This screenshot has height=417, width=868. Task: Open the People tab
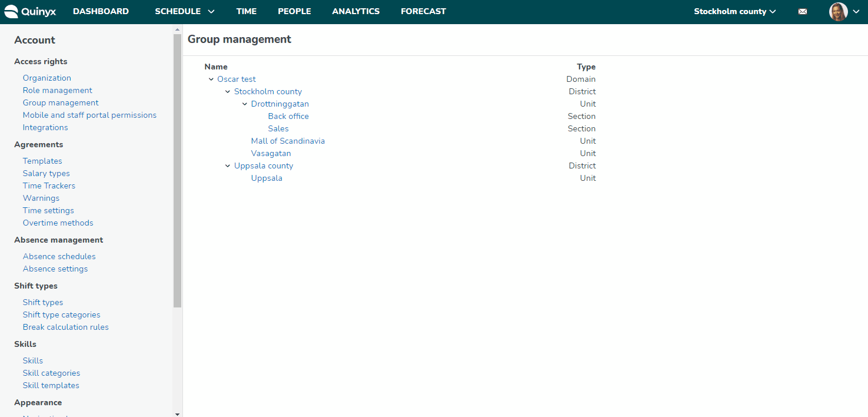pyautogui.click(x=294, y=11)
